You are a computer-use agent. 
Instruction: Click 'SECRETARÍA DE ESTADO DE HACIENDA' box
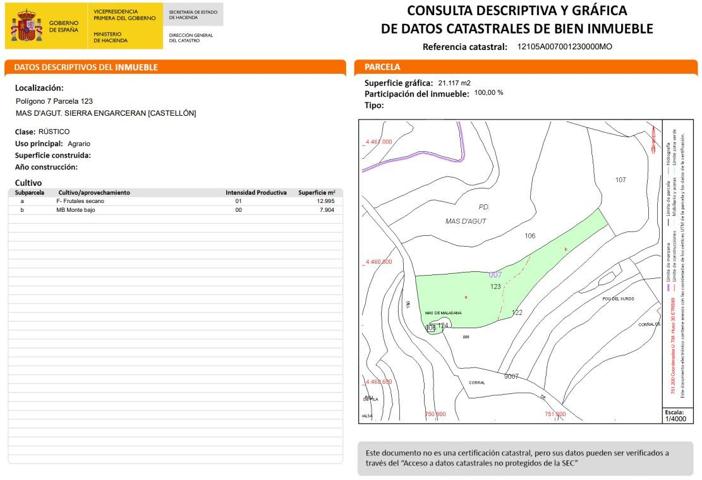[x=193, y=14]
